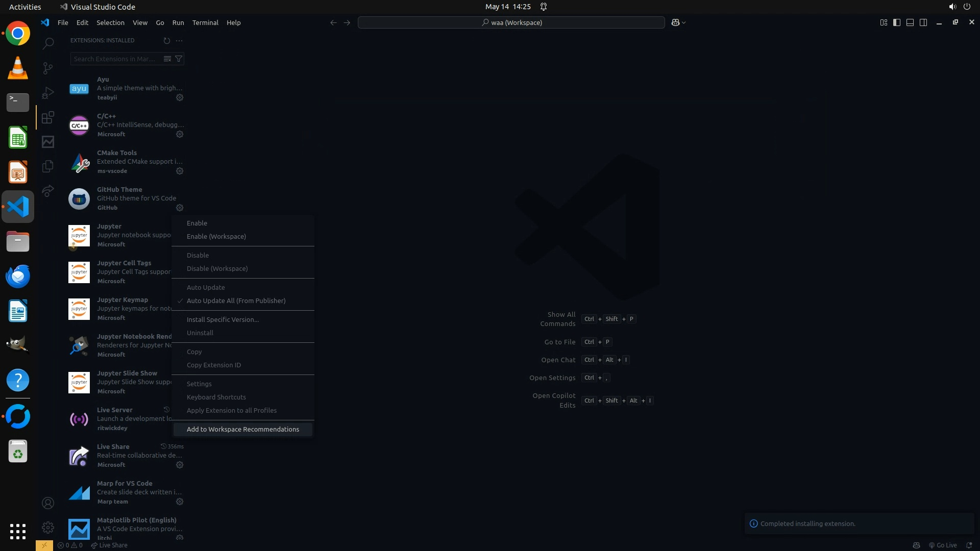Toggle the primary side bar layout icon

[897, 22]
